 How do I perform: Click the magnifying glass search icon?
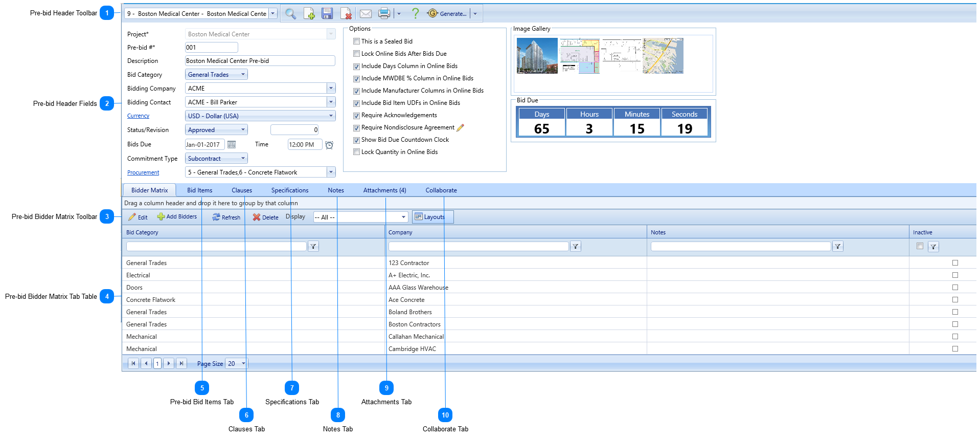point(290,14)
